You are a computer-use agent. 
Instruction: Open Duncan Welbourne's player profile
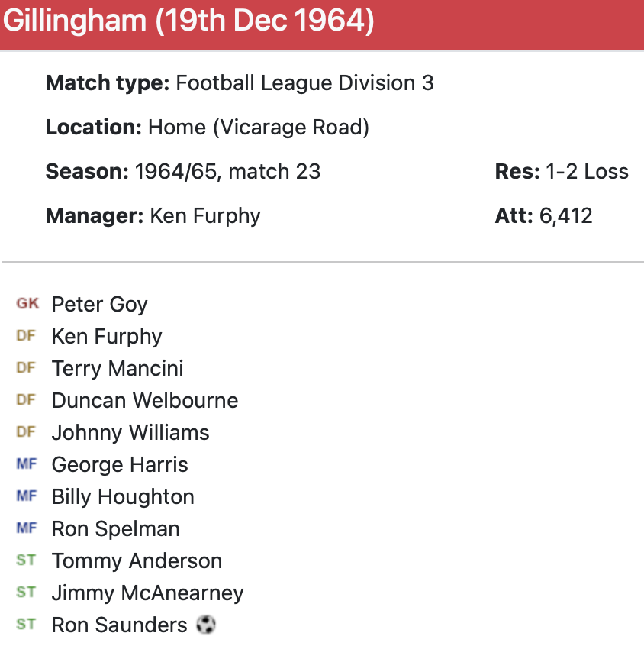[x=145, y=400]
